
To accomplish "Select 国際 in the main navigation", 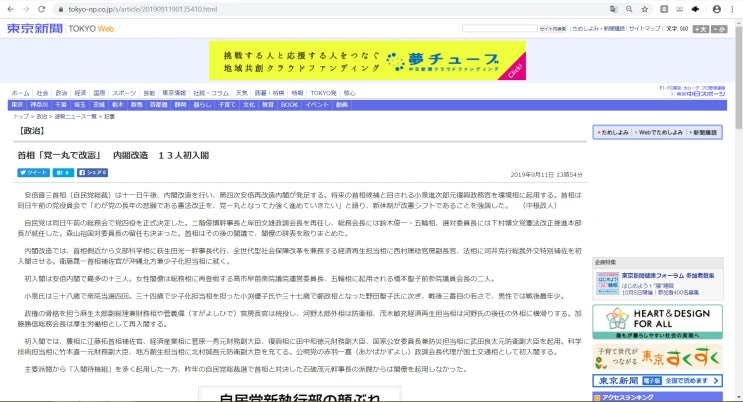I will coord(100,93).
